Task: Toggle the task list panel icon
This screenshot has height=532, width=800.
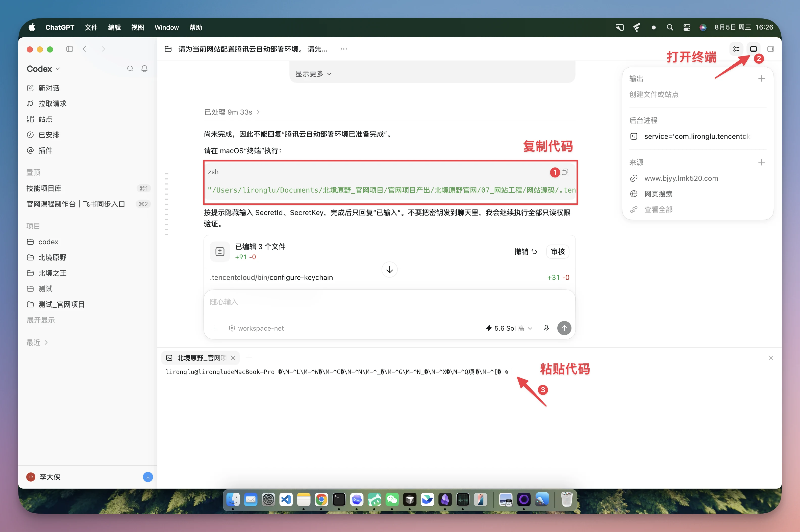Action: (736, 49)
